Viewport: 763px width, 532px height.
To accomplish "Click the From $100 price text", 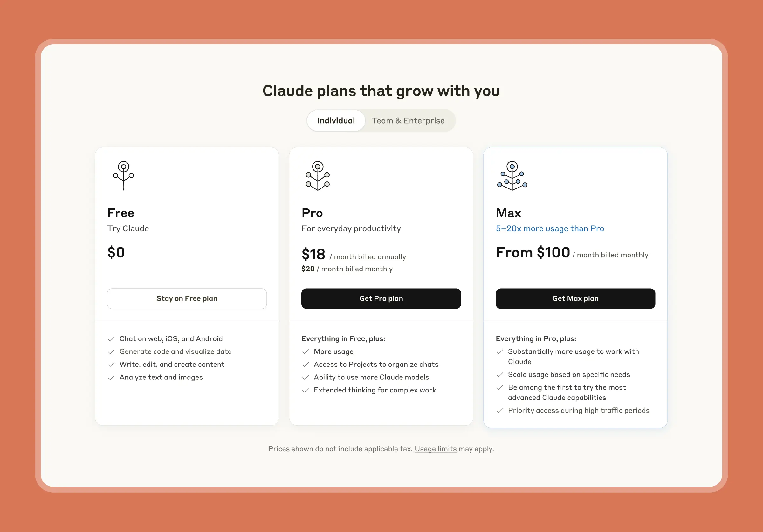I will (533, 253).
